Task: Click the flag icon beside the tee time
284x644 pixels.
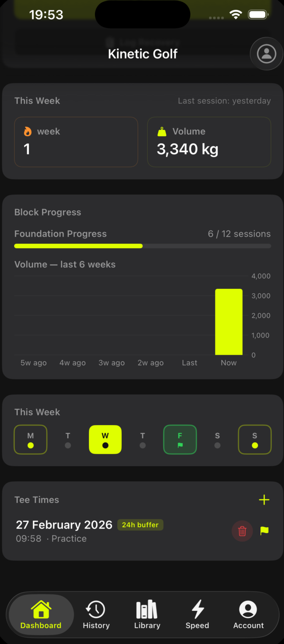Action: tap(264, 531)
